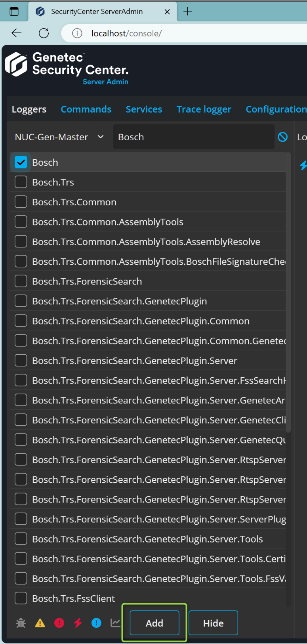Clear the Bosch logger filter
The image size is (307, 644).
(x=282, y=137)
